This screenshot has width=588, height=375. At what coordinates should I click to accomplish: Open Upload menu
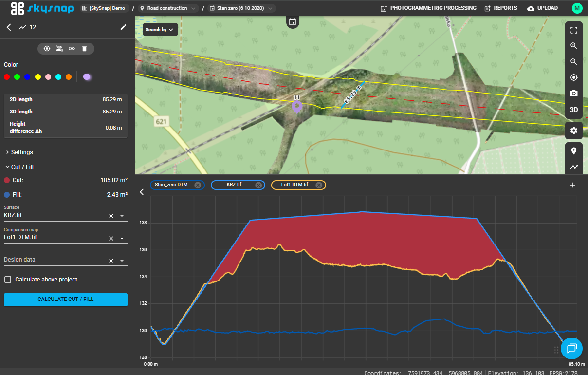(x=542, y=8)
